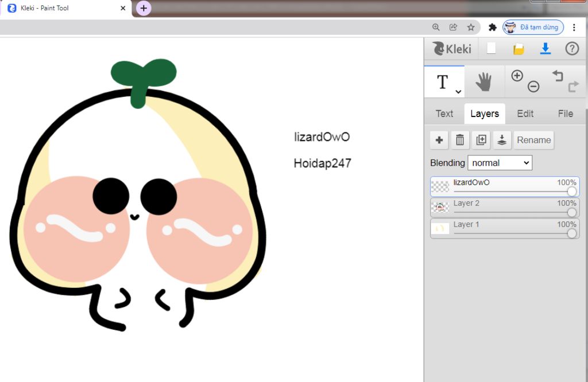
Task: Click the Hoidap247 text on canvas
Action: [x=323, y=163]
